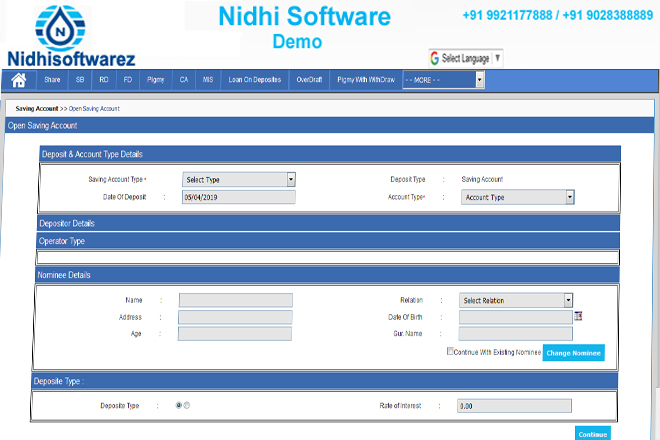This screenshot has height=440, width=660.
Task: Open the Pigmy menu
Action: 155,80
